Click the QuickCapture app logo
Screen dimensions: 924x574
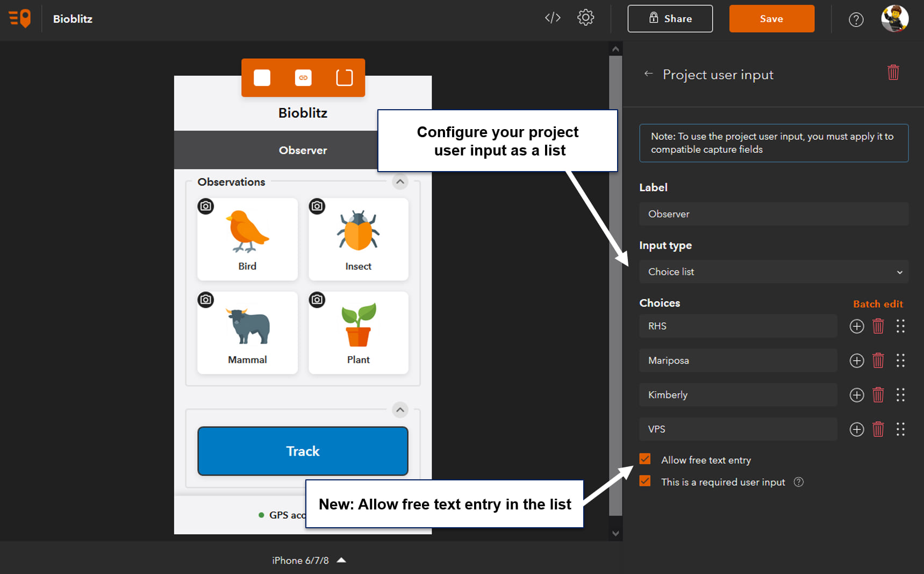(19, 18)
